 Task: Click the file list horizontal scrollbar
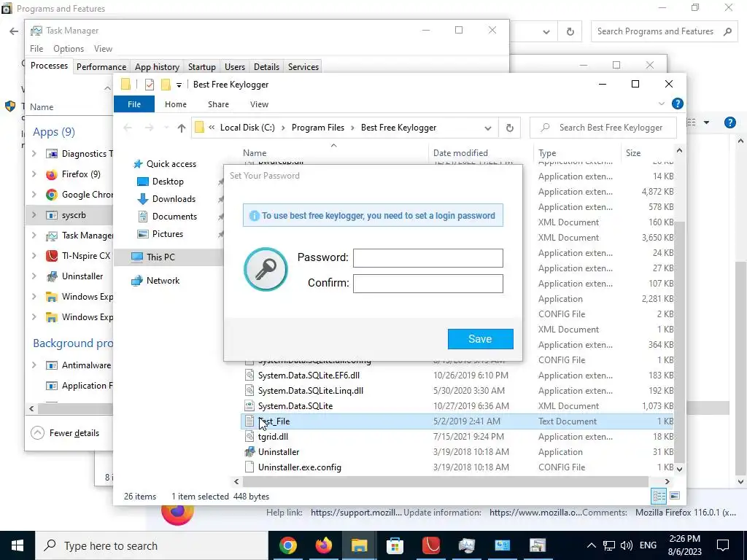(444, 481)
